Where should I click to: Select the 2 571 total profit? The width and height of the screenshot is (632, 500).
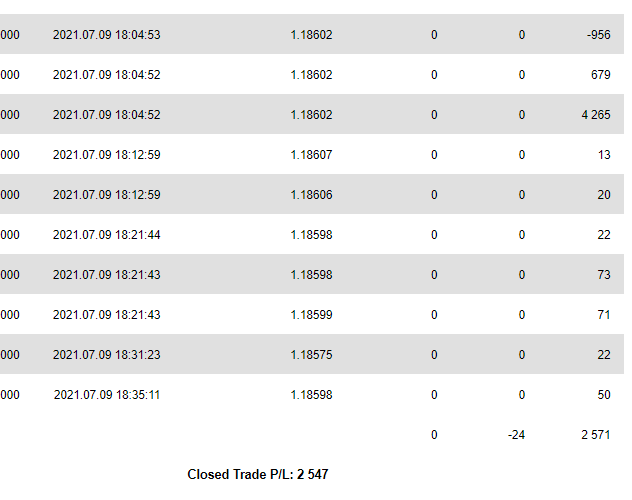click(595, 435)
